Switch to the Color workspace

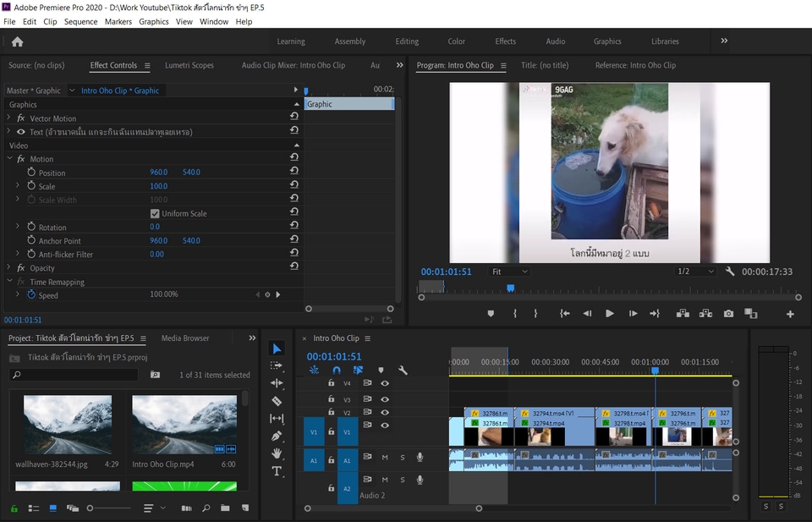click(x=456, y=41)
